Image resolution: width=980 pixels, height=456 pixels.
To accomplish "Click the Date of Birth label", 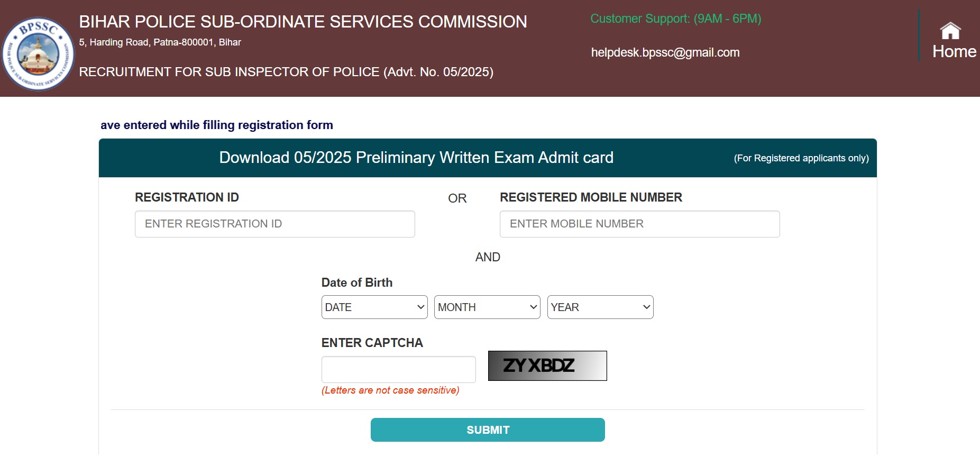I will (356, 282).
